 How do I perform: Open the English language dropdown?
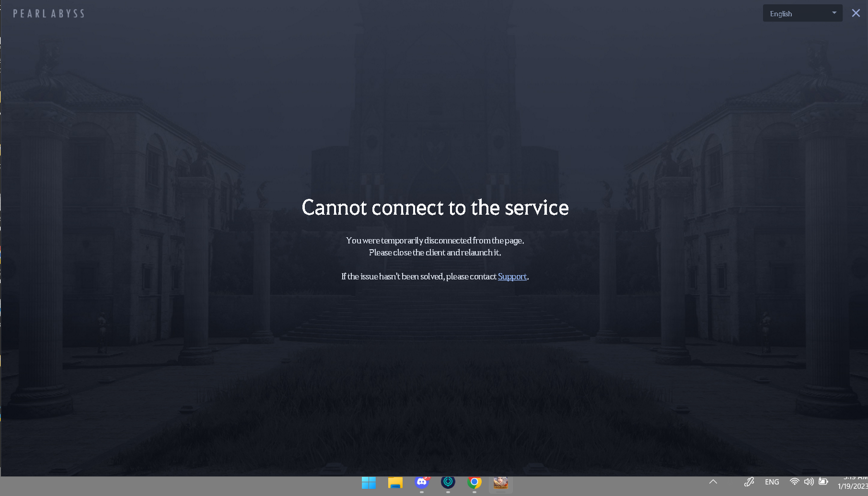coord(802,13)
